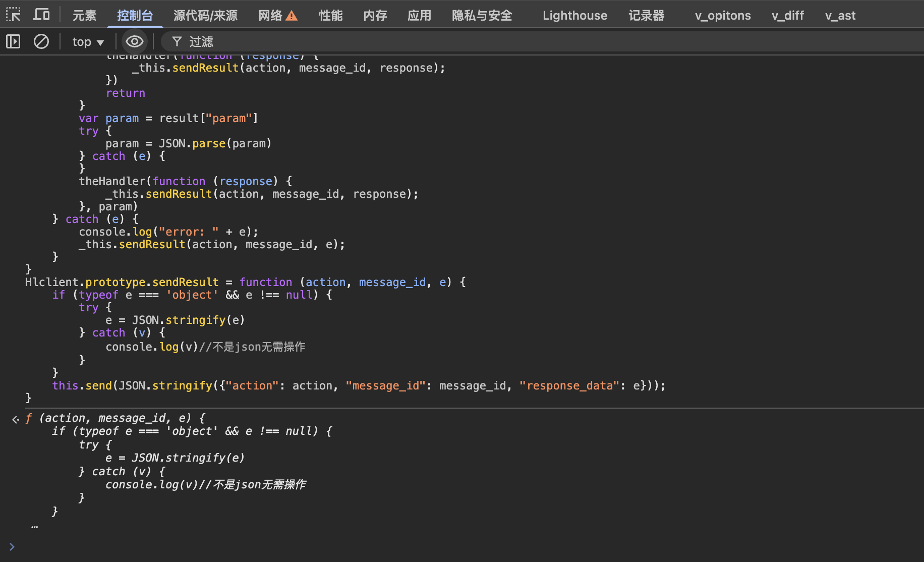Viewport: 924px width, 562px height.
Task: Switch to the 元素 tab
Action: pos(84,16)
